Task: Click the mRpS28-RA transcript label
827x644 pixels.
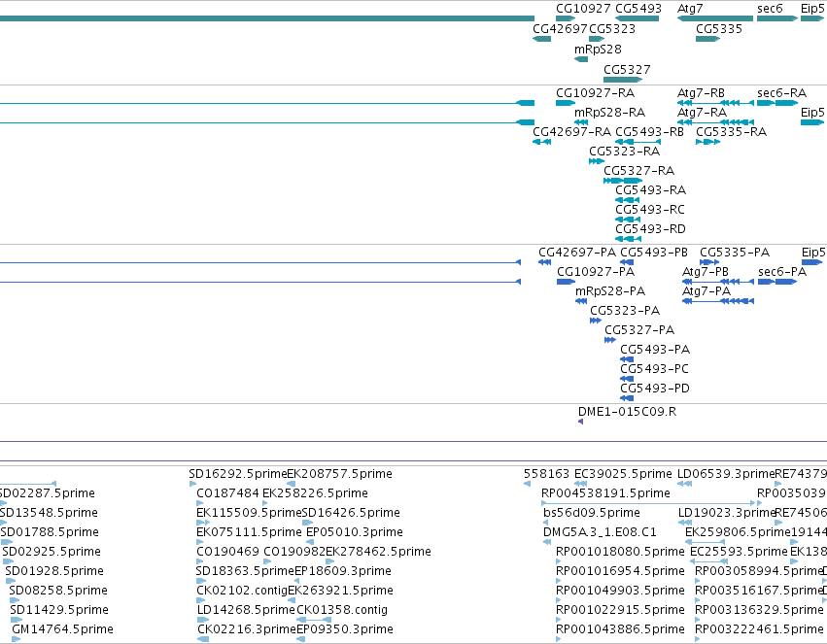Action: click(609, 113)
